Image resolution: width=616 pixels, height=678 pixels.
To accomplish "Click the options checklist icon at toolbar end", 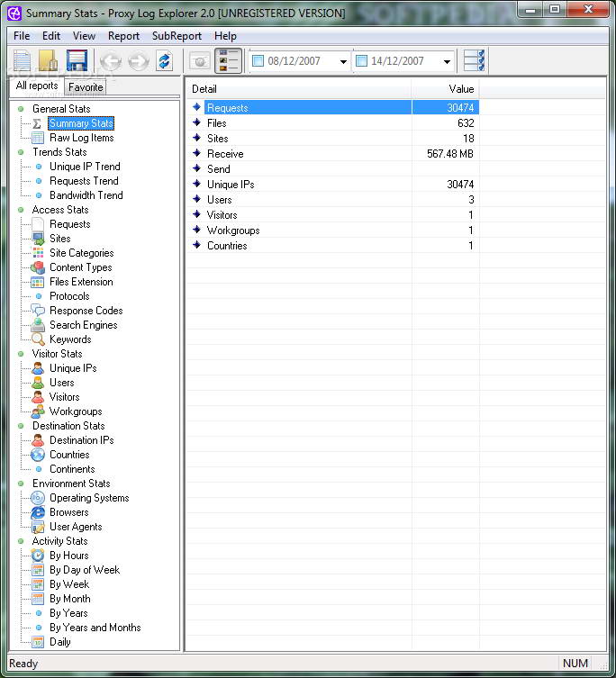I will tap(474, 60).
